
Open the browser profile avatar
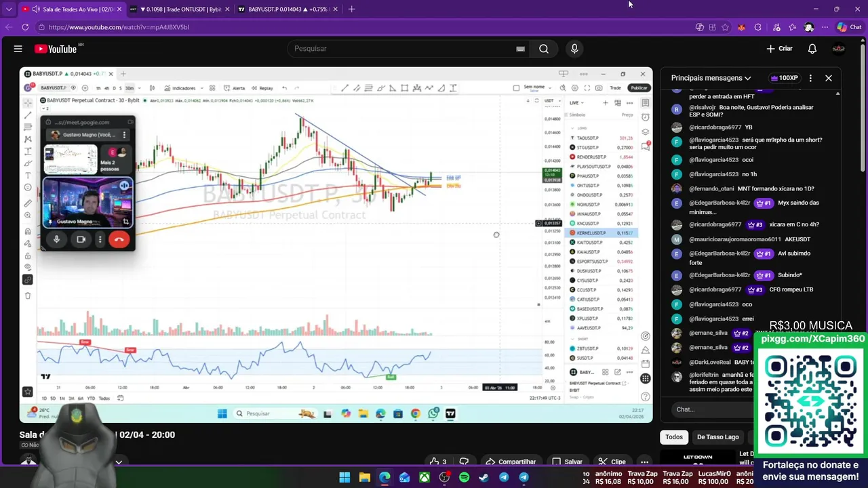pos(809,27)
